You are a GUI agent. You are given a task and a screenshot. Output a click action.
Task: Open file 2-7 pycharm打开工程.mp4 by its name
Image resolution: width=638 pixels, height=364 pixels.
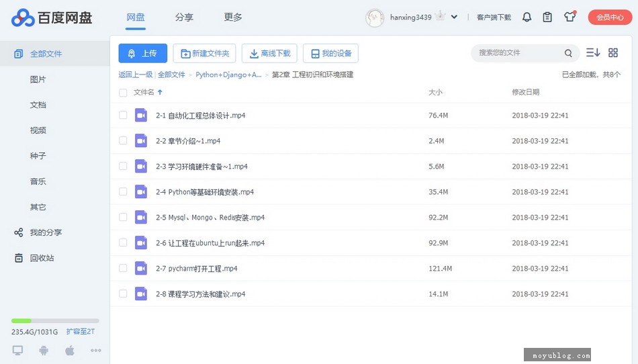(x=197, y=269)
